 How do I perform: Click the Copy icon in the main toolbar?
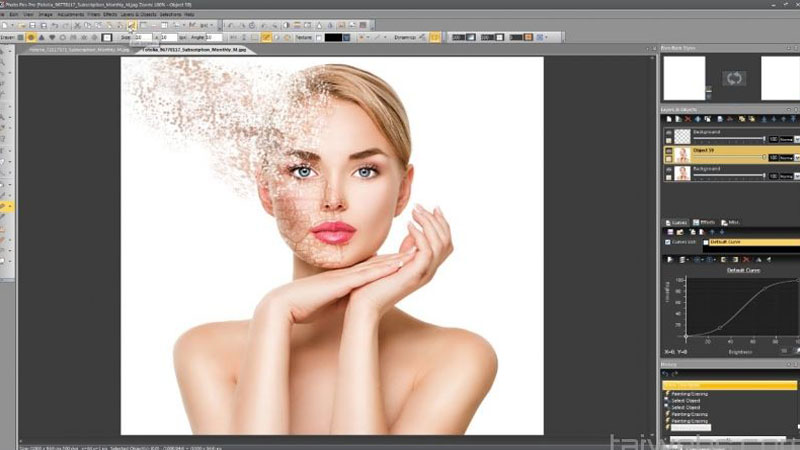pos(88,25)
